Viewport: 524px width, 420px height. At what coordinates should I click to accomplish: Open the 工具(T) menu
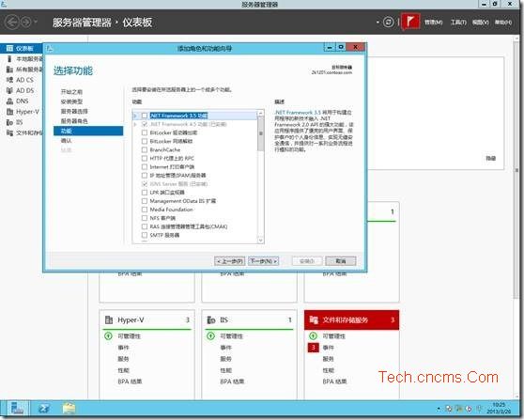point(458,22)
